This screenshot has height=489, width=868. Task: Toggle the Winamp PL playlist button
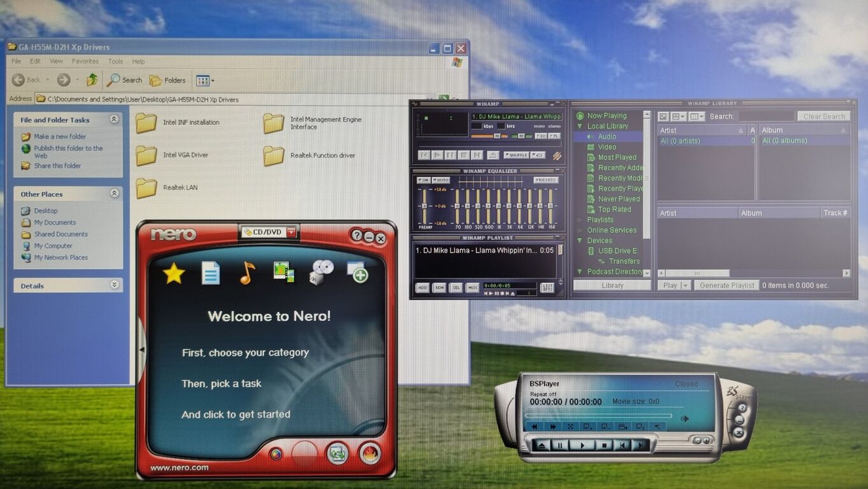pos(555,136)
